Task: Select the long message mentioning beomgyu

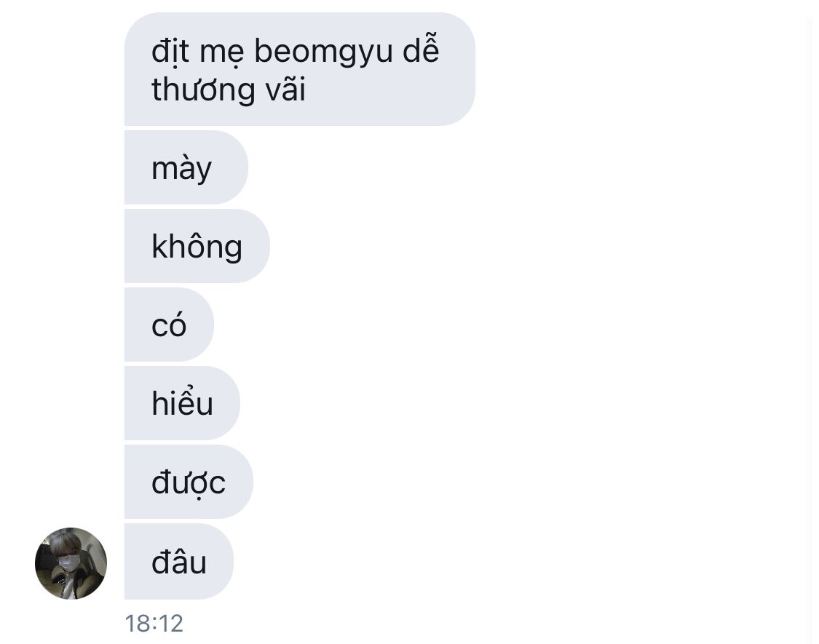Action: tap(300, 69)
